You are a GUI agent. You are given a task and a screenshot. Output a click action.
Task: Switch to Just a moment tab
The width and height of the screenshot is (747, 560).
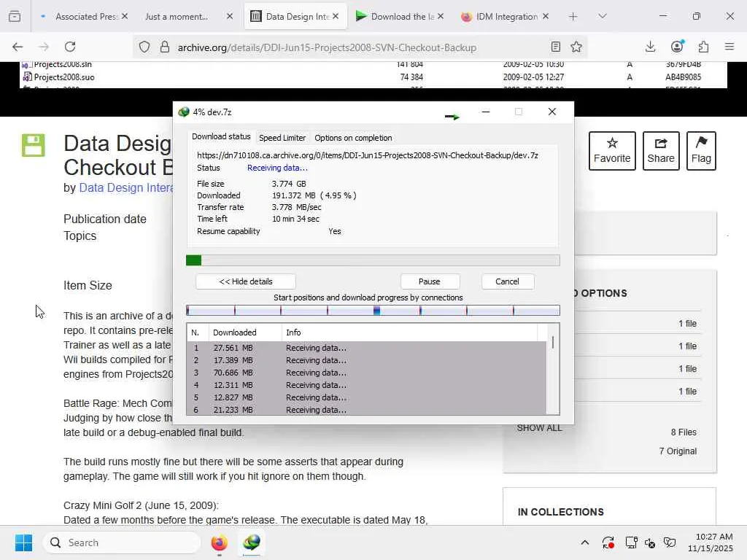tap(177, 17)
